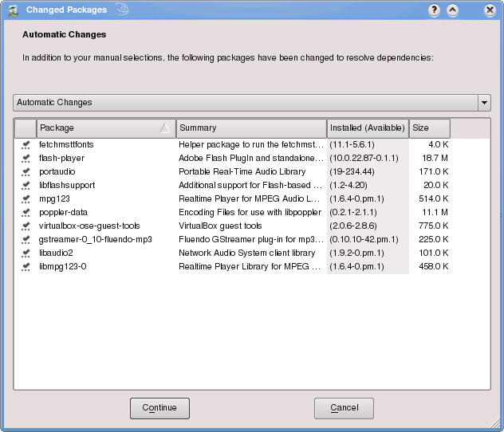This screenshot has height=432, width=504.
Task: Click the resize grip at window corner
Action: pyautogui.click(x=495, y=423)
